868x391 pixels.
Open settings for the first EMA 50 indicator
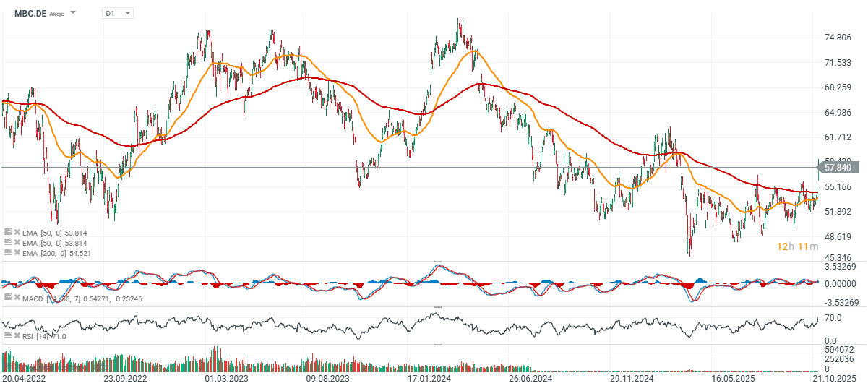click(7, 232)
